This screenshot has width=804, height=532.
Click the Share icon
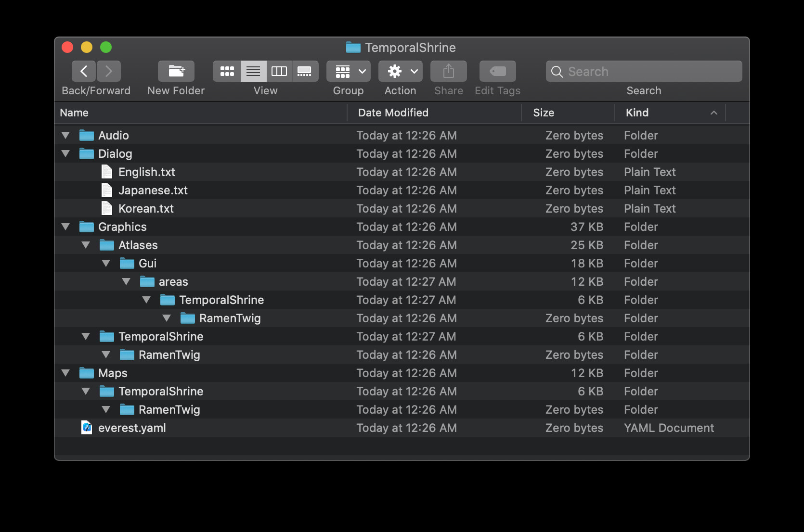tap(448, 71)
